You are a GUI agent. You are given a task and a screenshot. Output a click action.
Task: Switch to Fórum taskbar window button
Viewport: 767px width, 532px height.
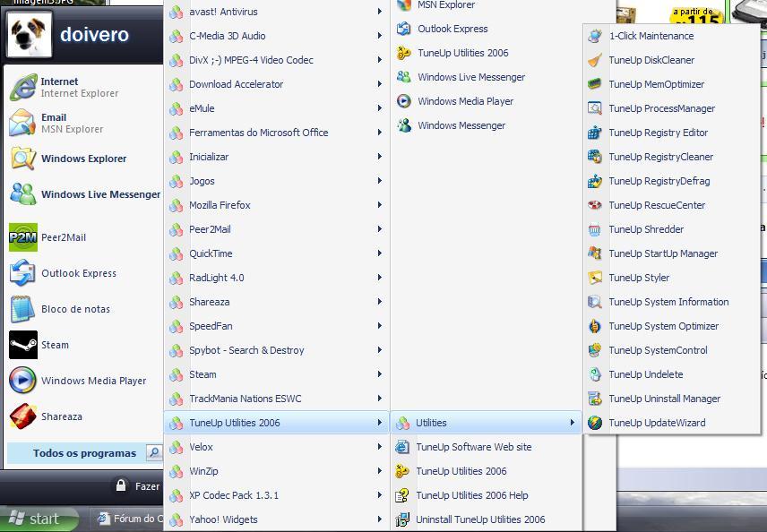(129, 519)
